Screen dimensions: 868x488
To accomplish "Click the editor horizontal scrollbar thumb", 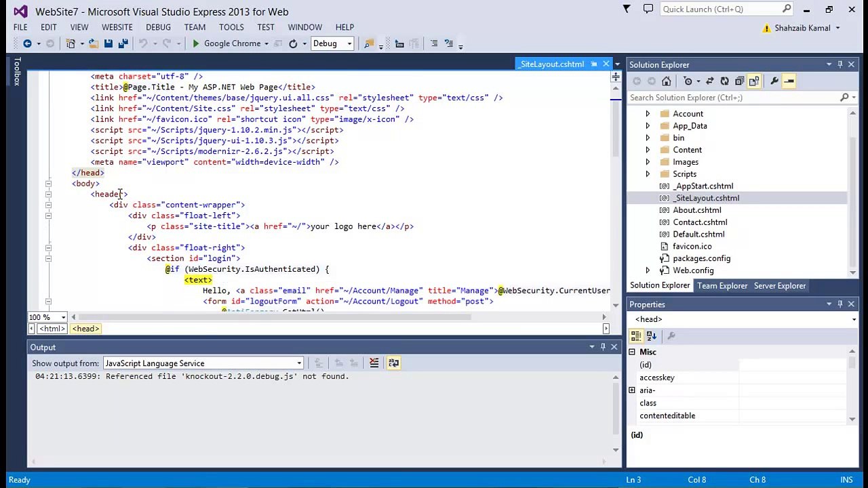I will [x=275, y=317].
